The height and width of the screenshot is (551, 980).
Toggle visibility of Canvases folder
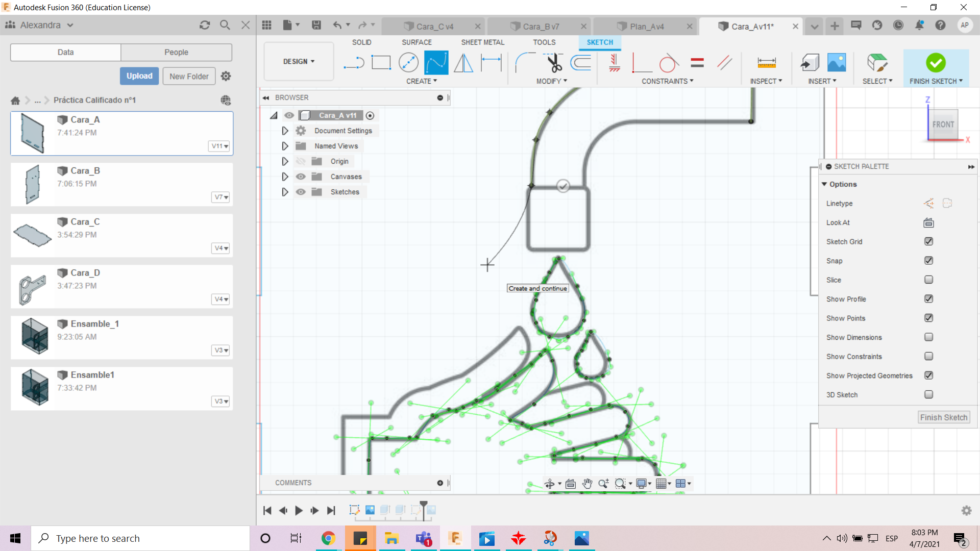point(301,177)
